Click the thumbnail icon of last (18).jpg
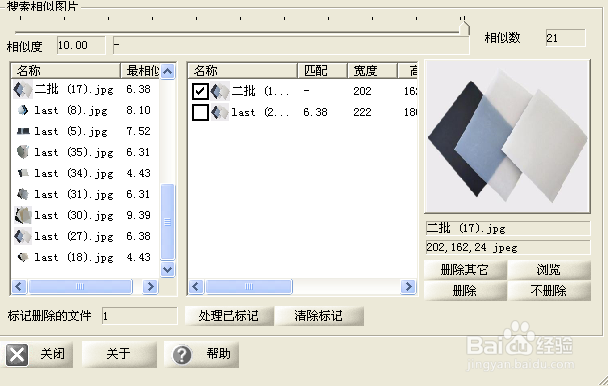The image size is (608, 386). coord(23,257)
